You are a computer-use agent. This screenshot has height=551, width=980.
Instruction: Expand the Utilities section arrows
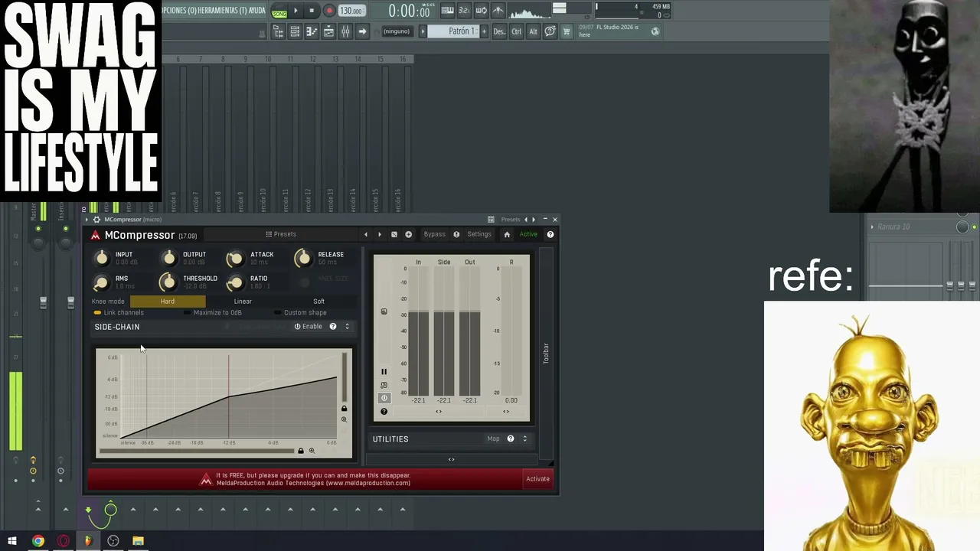pos(524,439)
